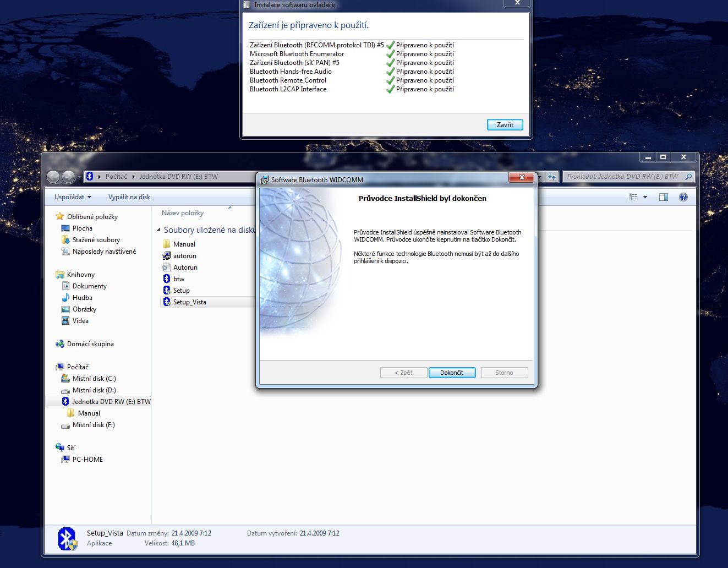Viewport: 728px width, 568px height.
Task: Click the green checkmark beside Bluetooth L2CAP Interface
Action: point(391,89)
